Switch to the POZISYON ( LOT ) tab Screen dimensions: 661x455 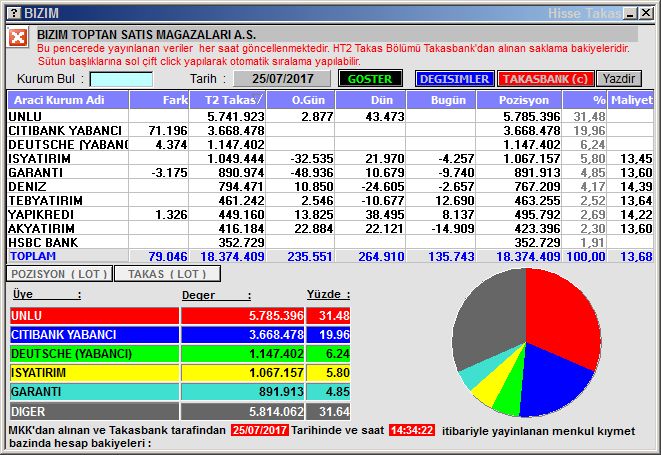point(58,273)
